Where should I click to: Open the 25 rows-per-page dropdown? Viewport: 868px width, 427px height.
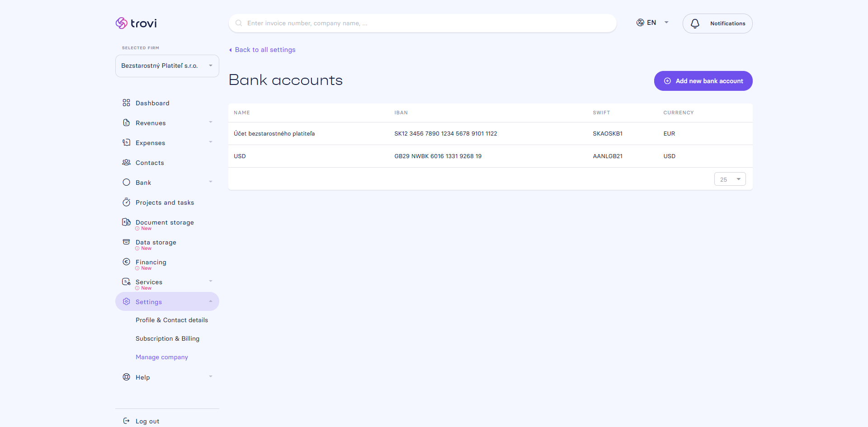pos(730,179)
